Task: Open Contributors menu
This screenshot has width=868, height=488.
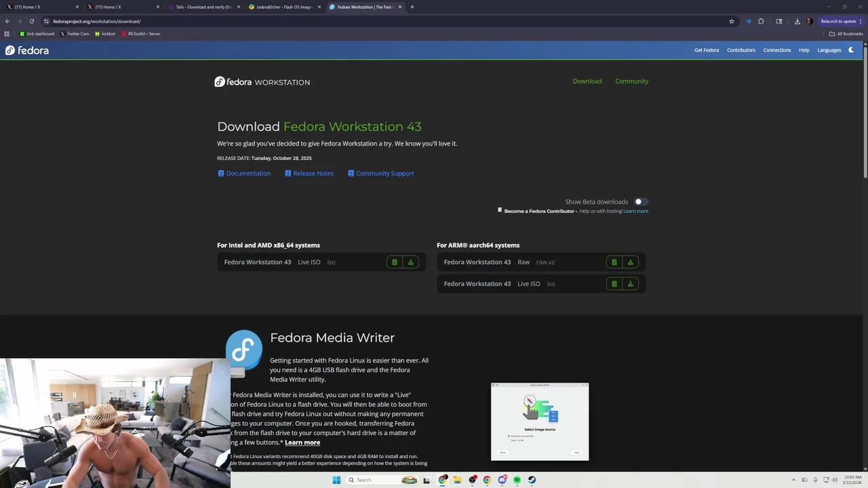Action: [x=741, y=50]
